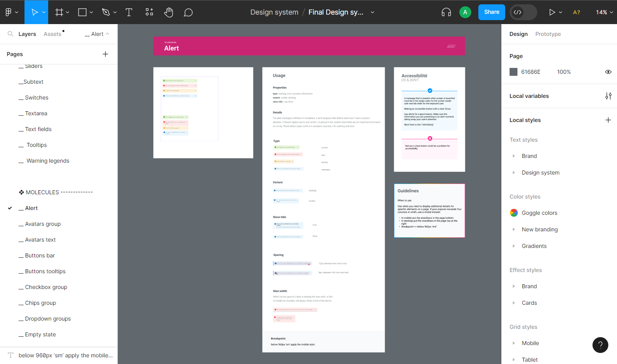Expand the Brand text styles group
617x364 pixels.
coord(514,156)
